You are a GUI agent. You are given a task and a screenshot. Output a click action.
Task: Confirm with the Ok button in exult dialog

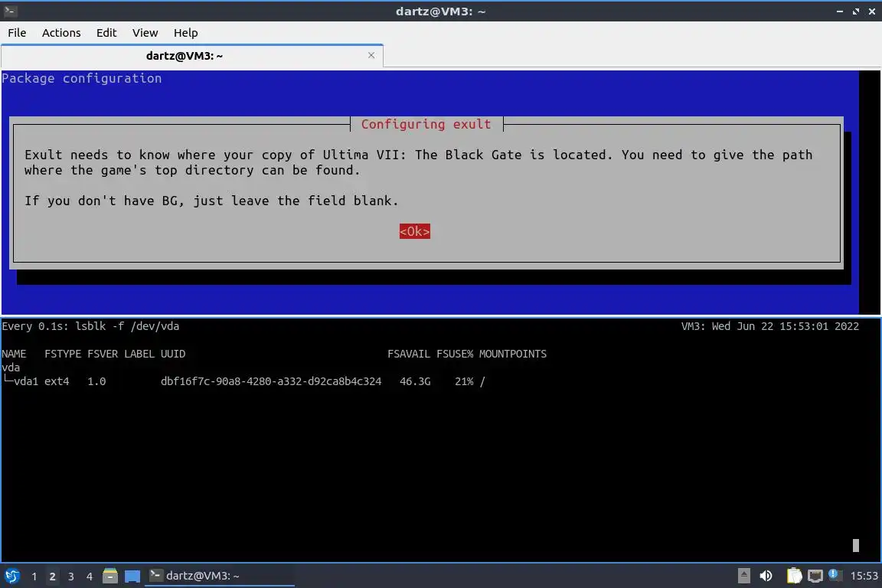click(414, 231)
